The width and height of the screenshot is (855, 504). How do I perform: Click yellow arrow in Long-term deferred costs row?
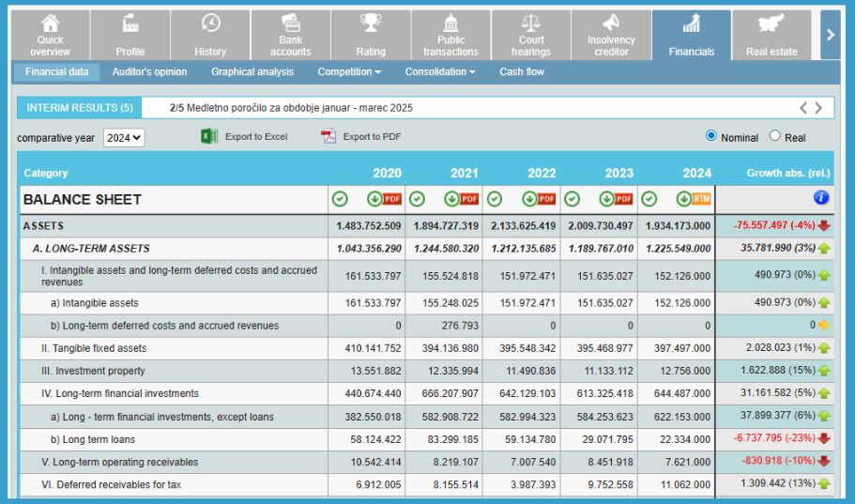click(x=824, y=325)
